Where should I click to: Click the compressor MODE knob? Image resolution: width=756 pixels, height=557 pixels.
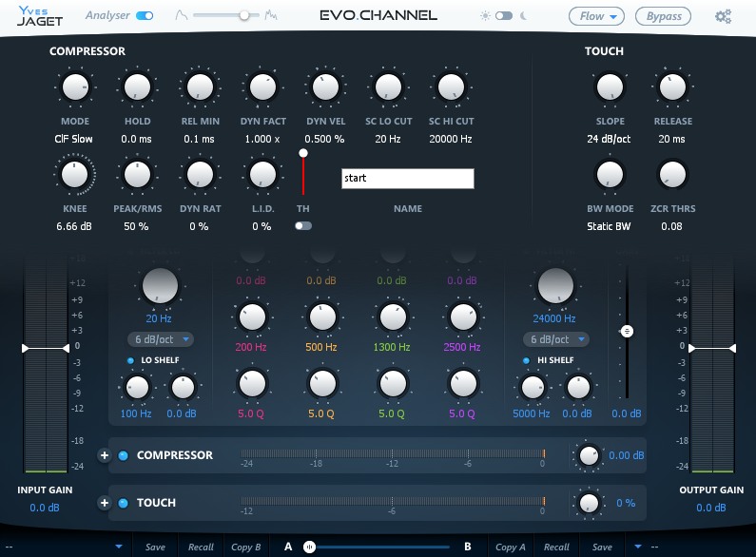(x=75, y=87)
